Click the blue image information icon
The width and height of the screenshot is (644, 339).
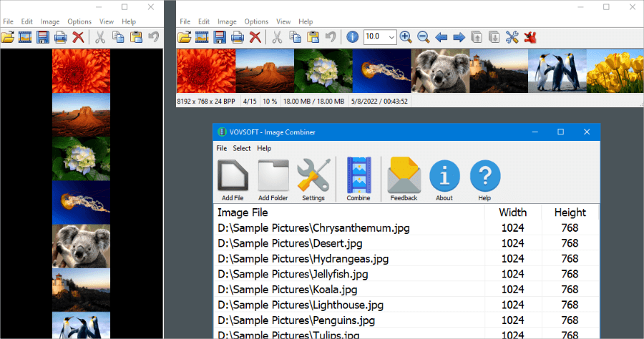352,37
